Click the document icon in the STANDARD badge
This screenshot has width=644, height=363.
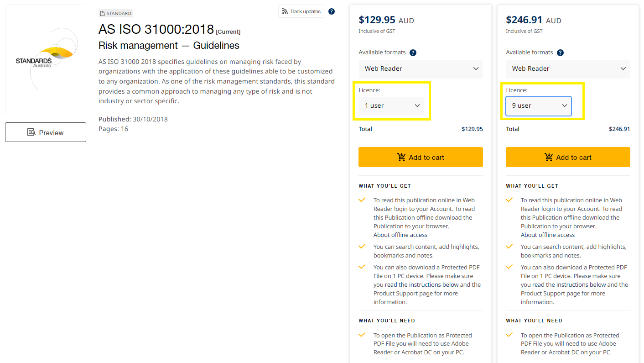(102, 14)
